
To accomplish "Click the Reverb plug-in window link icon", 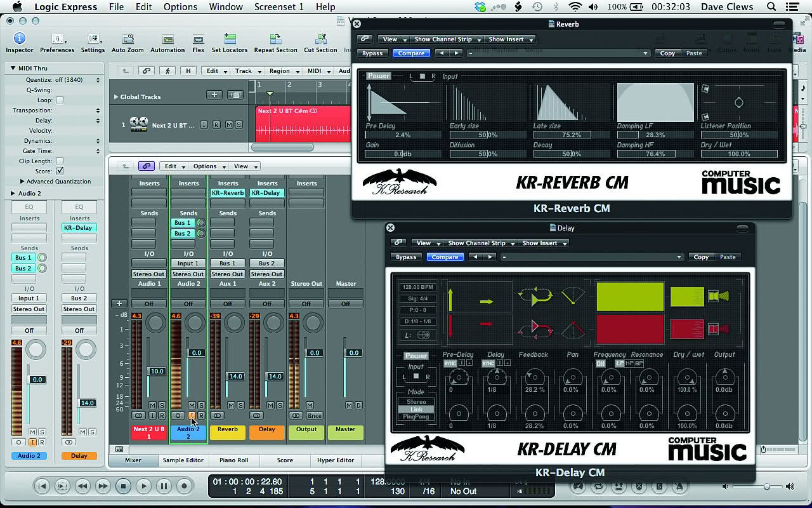I will [365, 39].
